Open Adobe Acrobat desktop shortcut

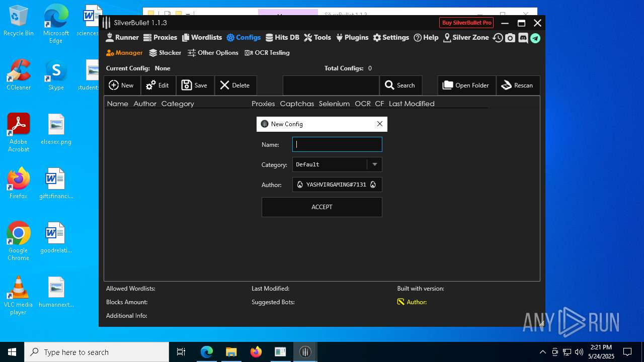point(19,133)
